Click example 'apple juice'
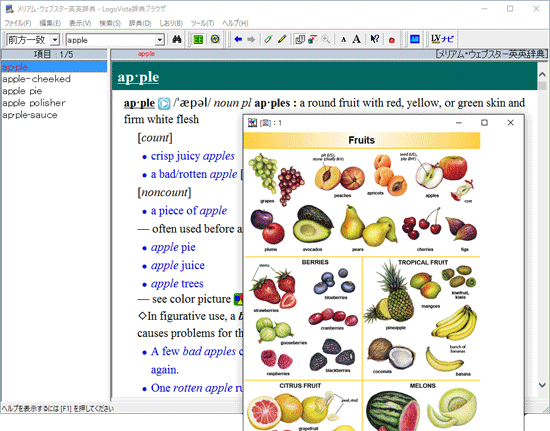 coord(177,265)
